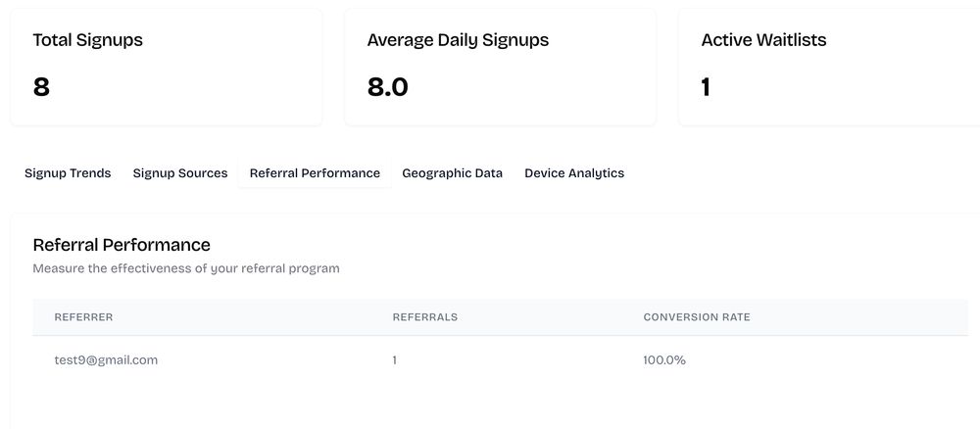The image size is (980, 429).
Task: Show the Device Analytics tab
Action: [x=574, y=173]
